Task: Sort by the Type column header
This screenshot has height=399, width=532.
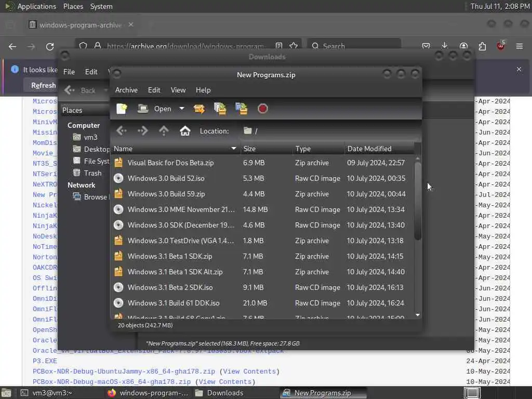Action: coord(318,149)
